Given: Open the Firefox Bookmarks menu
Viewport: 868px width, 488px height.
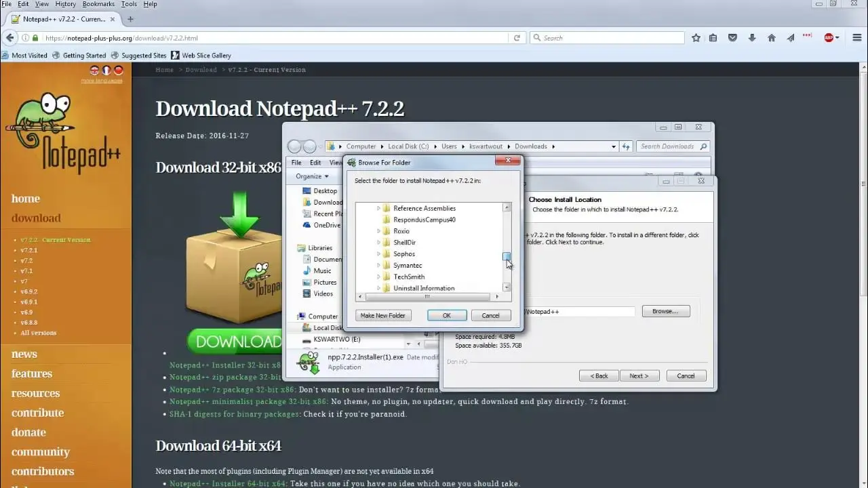Looking at the screenshot, I should 98,4.
